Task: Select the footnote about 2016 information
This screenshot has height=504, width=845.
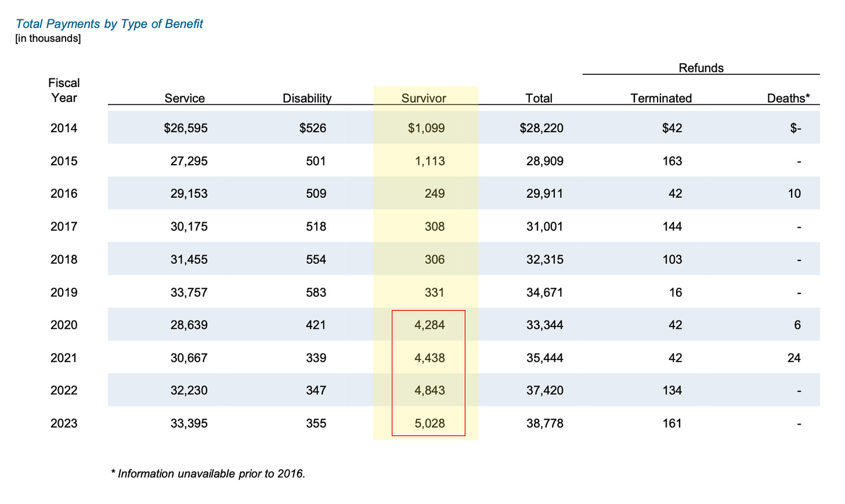Action: pyautogui.click(x=208, y=474)
